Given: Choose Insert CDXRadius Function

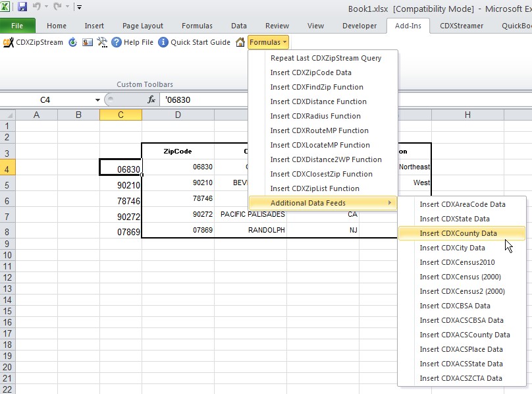Looking at the screenshot, I should pos(323,116).
